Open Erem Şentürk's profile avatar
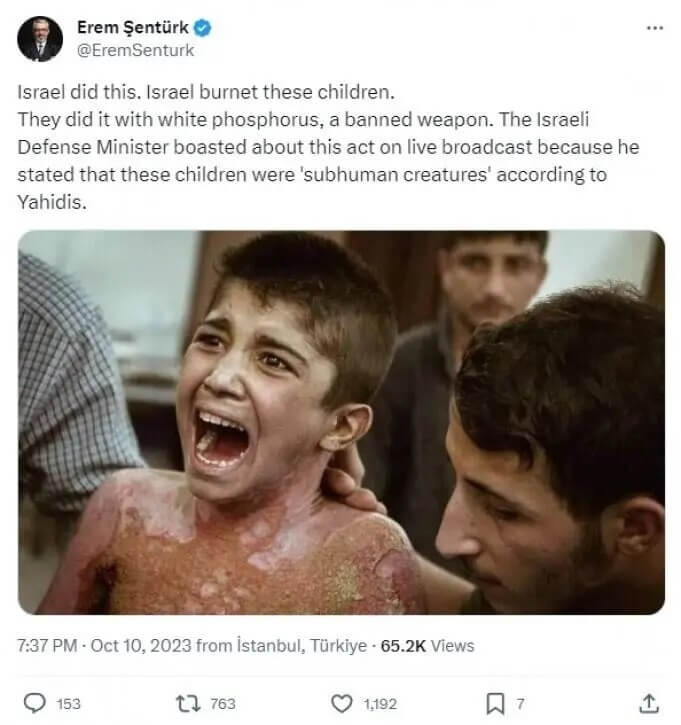681x725 pixels. tap(40, 39)
